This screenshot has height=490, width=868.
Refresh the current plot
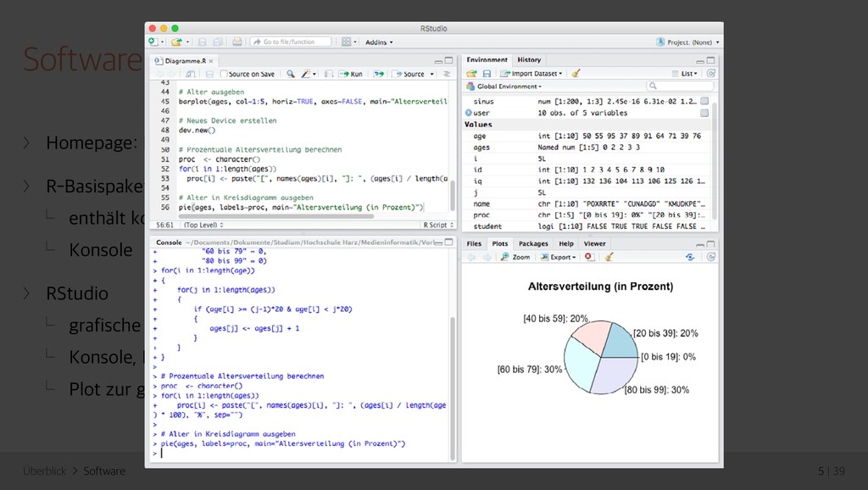711,257
